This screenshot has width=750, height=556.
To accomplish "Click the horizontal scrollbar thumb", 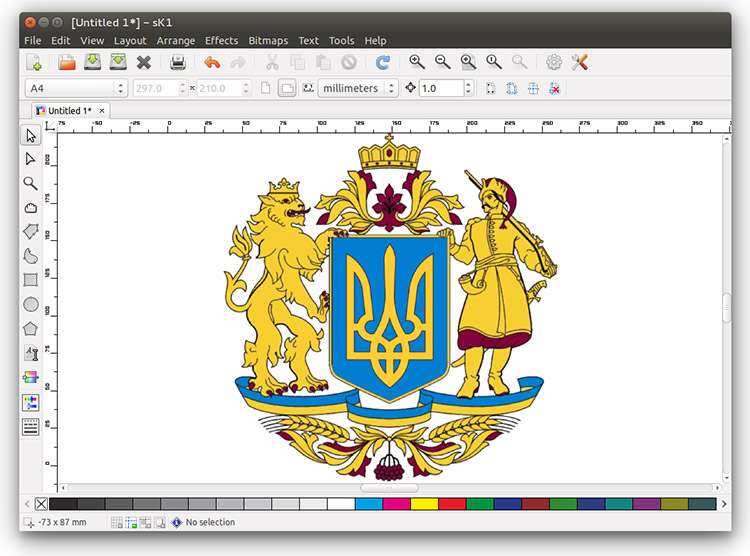I will click(x=389, y=488).
